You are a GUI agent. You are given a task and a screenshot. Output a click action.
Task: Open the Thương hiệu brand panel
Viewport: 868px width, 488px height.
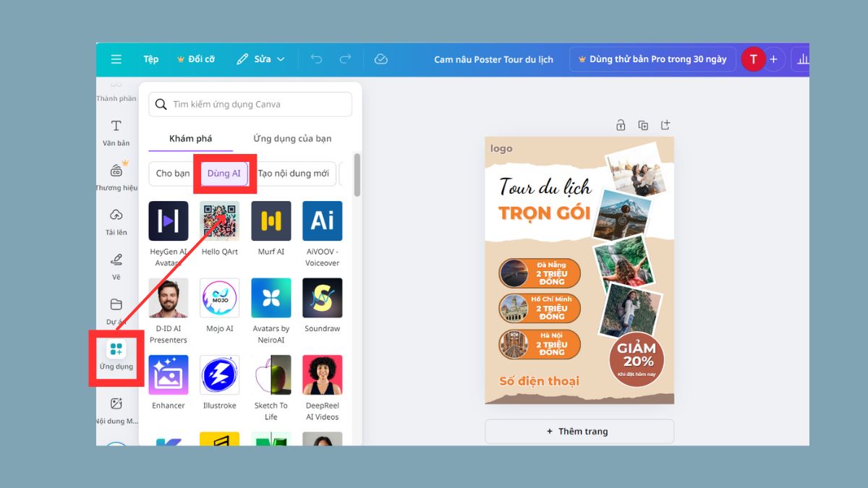pyautogui.click(x=116, y=176)
